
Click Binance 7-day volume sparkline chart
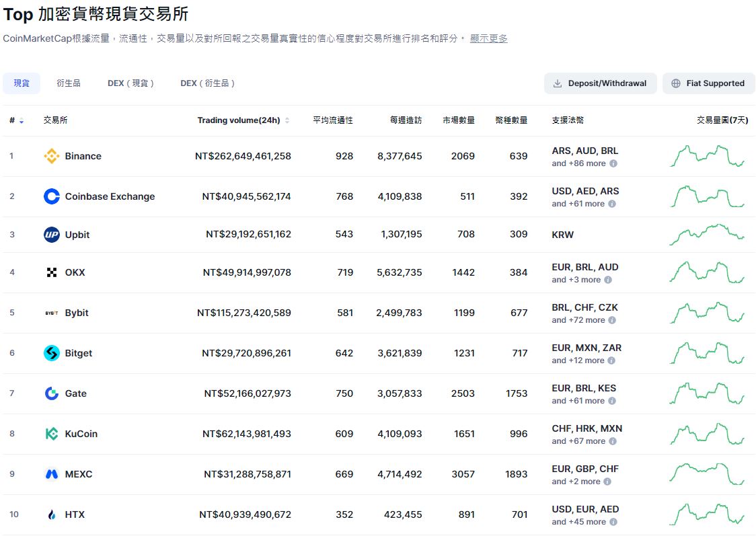[x=708, y=156]
